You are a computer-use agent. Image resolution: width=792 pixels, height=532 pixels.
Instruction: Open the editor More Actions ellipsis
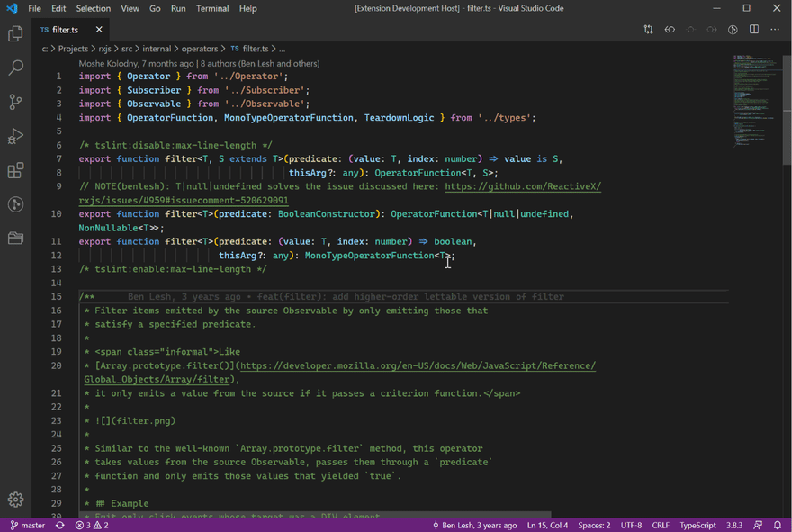click(775, 30)
